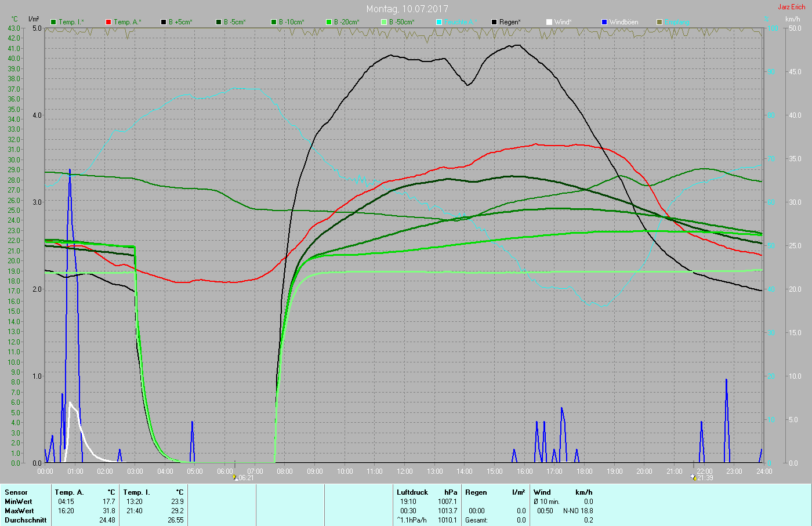Click the cyan legend square
Image resolution: width=812 pixels, height=526 pixels.
pyautogui.click(x=439, y=22)
